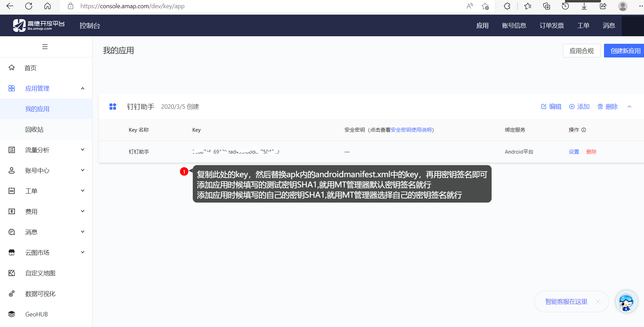
Task: Open 消息 in the top navigation
Action: pos(609,26)
